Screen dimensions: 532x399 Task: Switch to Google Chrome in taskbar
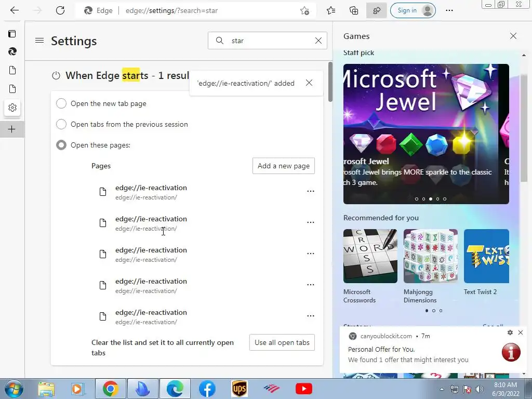pyautogui.click(x=110, y=389)
